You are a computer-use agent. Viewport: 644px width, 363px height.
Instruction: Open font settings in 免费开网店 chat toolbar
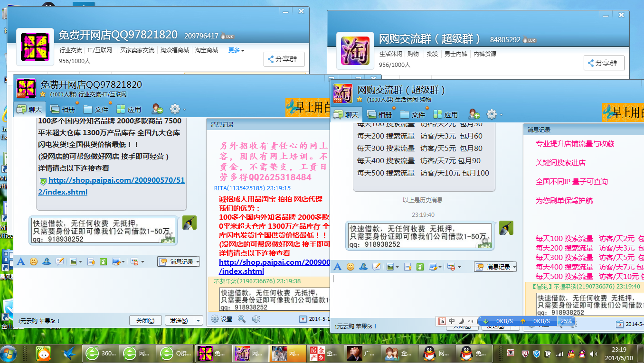click(x=21, y=261)
